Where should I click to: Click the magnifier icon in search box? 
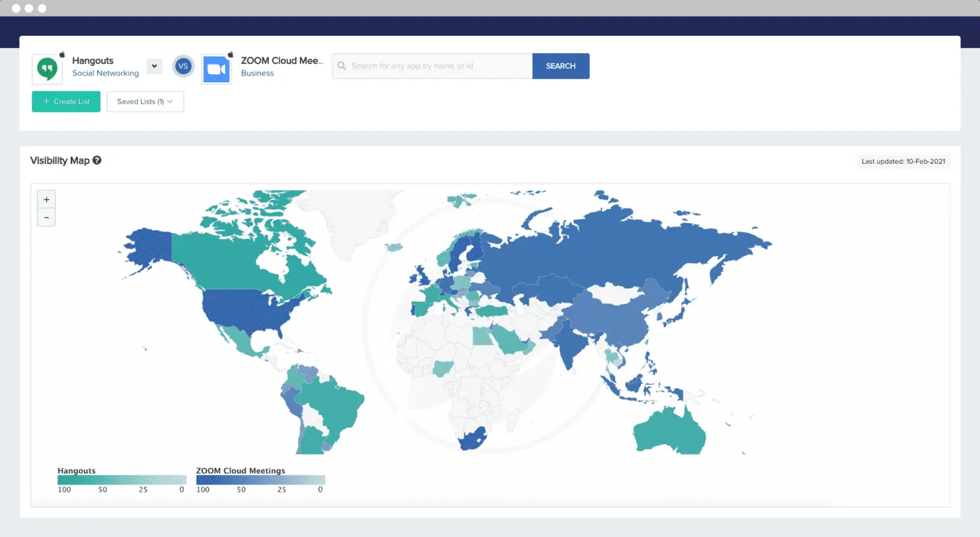pos(341,66)
